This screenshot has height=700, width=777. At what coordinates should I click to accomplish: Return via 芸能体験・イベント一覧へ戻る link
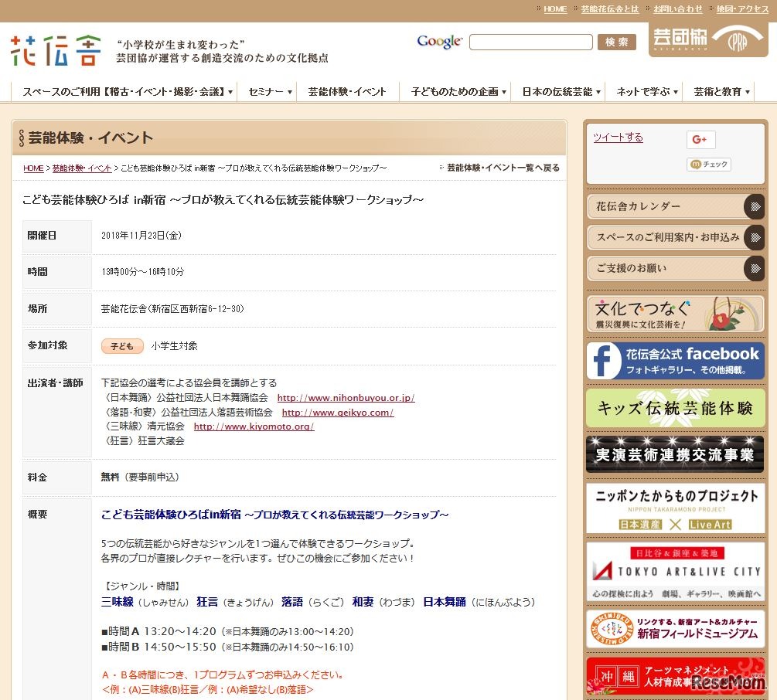503,168
